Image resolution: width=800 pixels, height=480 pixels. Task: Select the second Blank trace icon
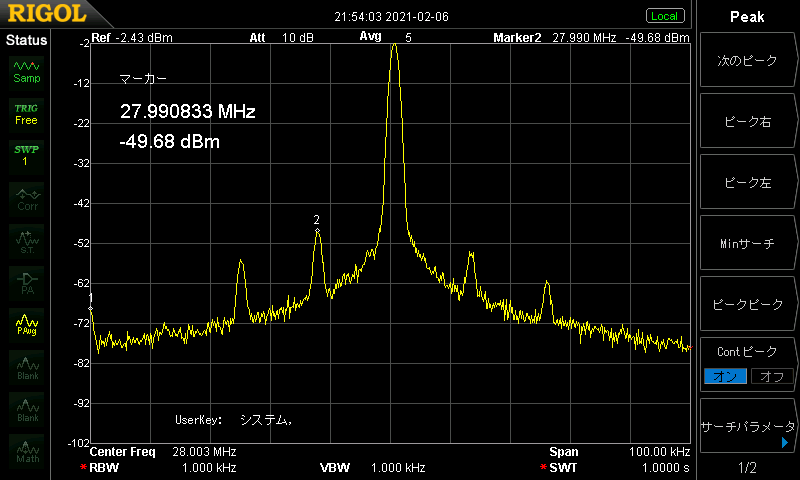click(x=27, y=410)
